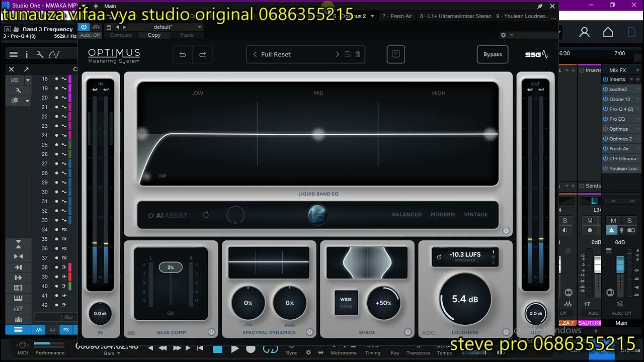The image size is (644, 362).
Task: Toggle the Liquid Band EQ power button
Action: (x=506, y=231)
